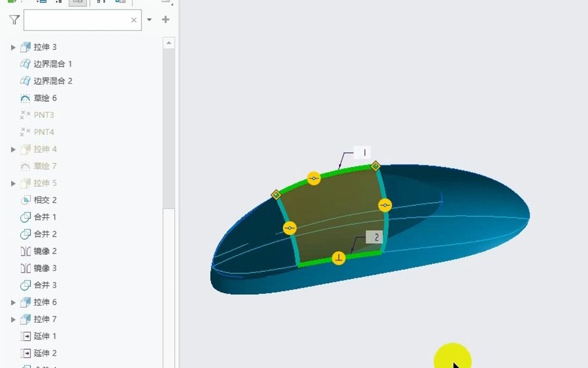Click the 合并 3 merge feature icon
The image size is (588, 368).
coord(25,285)
